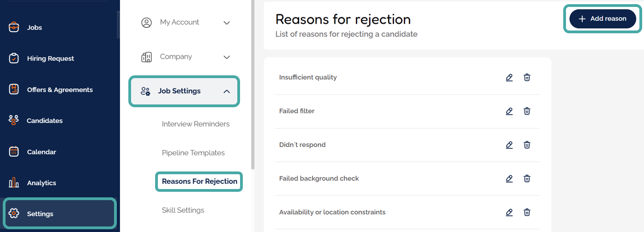Screen dimensions: 644x232
Task: Edit the Didn't respond reason
Action: pos(509,145)
